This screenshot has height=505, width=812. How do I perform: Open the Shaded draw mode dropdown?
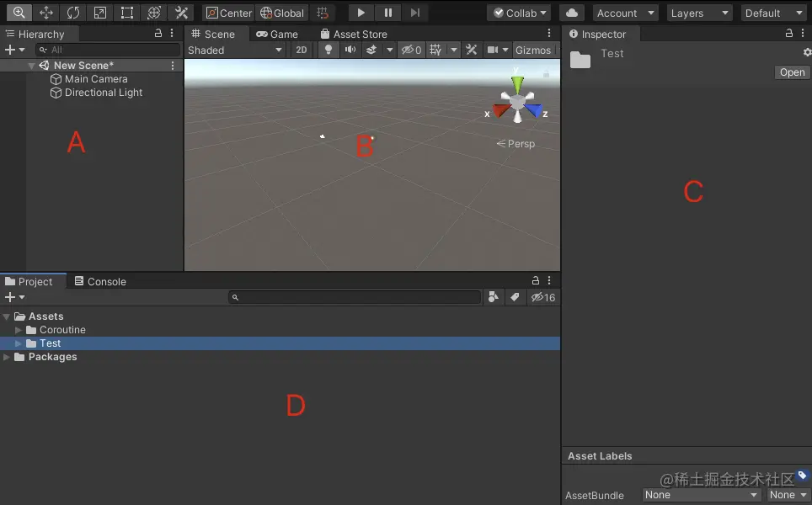pyautogui.click(x=235, y=50)
